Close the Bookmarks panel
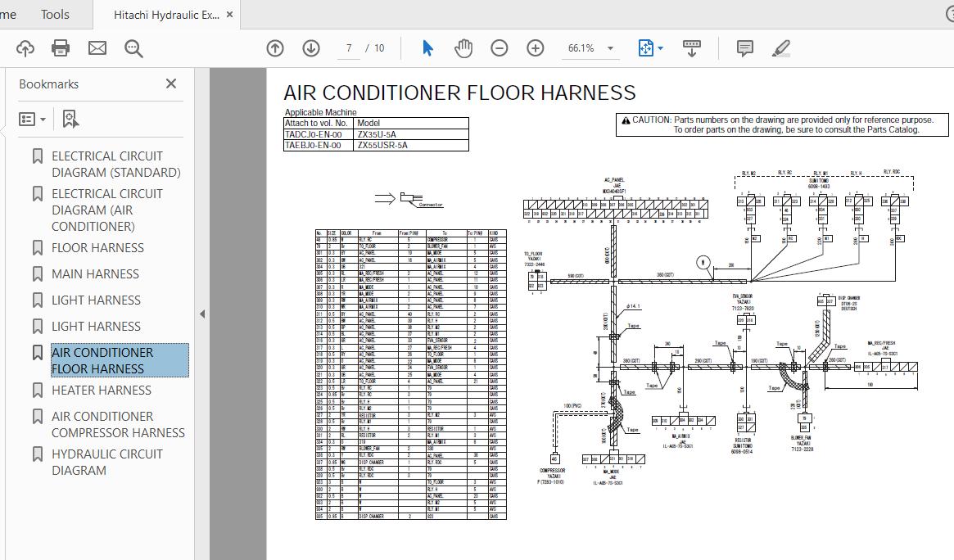 click(171, 84)
